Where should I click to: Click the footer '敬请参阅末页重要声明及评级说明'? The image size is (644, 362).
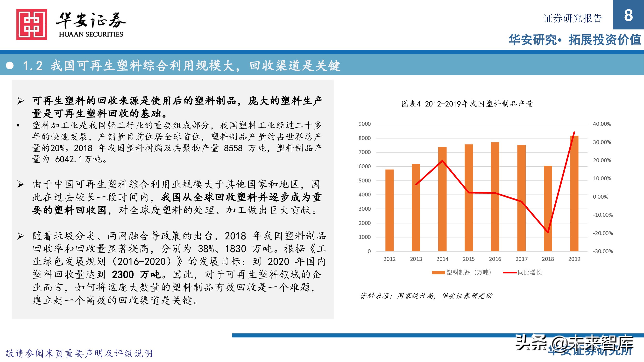click(79, 353)
